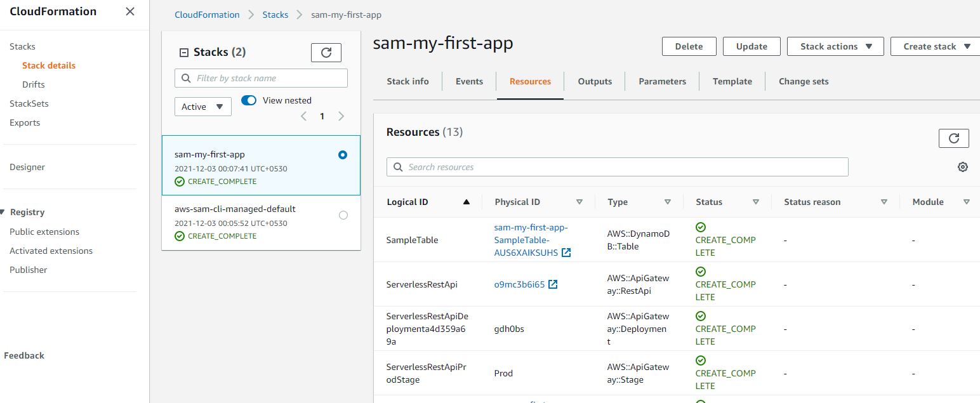The width and height of the screenshot is (980, 403).
Task: Switch to the Events tab
Action: coord(469,81)
